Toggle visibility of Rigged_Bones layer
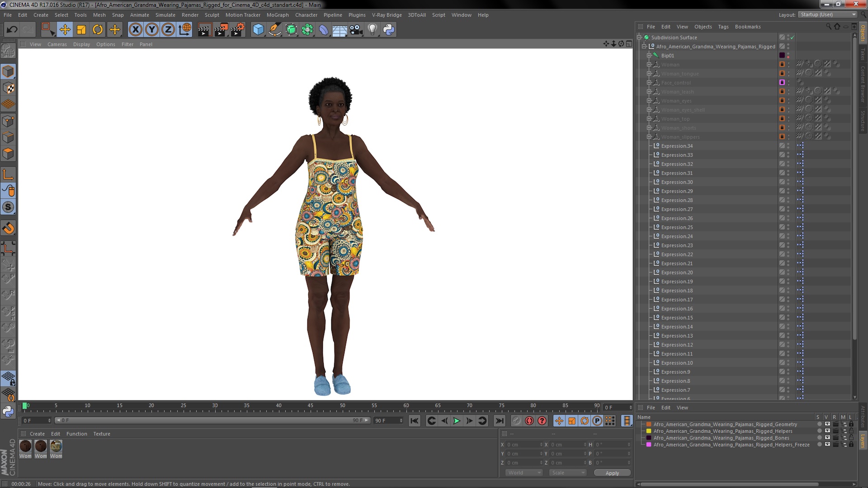The image size is (868, 488). pos(827,438)
